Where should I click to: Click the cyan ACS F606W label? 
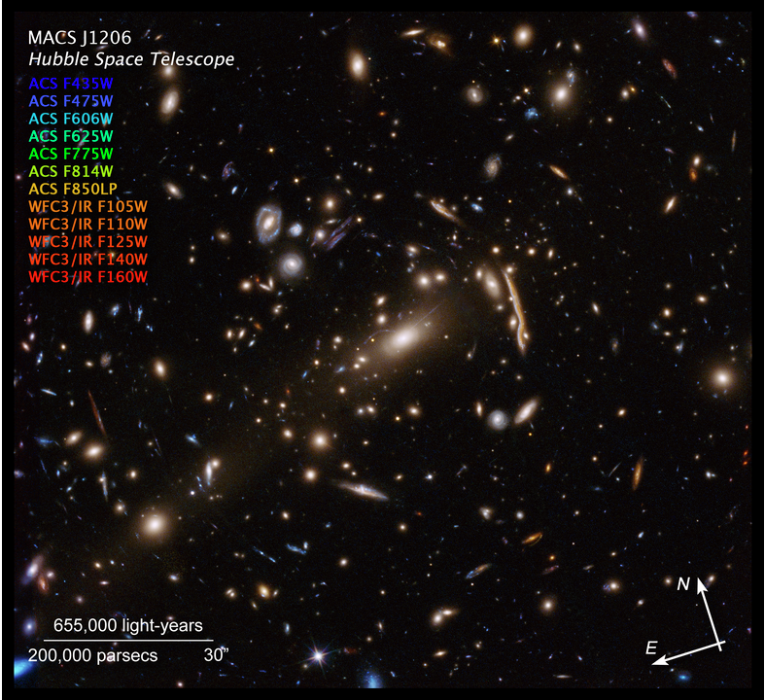pyautogui.click(x=72, y=118)
